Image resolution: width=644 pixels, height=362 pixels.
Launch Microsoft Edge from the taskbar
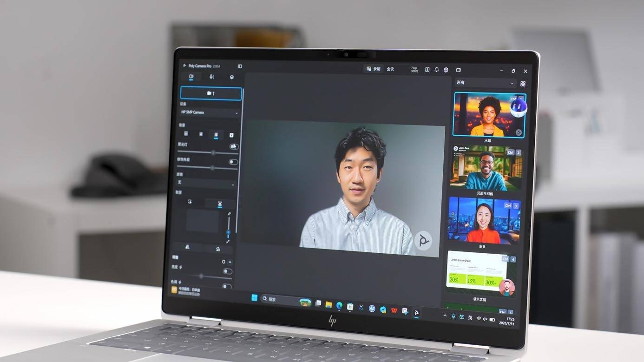point(339,305)
